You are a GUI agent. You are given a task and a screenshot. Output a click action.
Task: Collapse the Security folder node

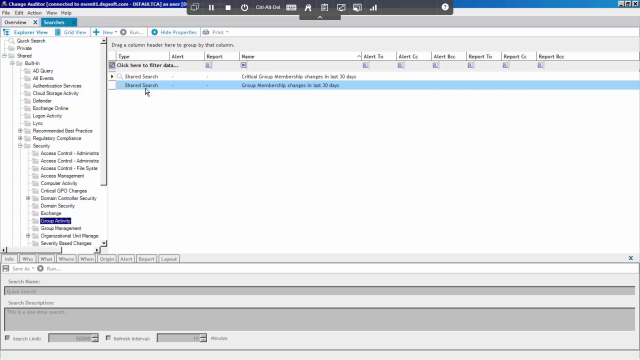20,146
